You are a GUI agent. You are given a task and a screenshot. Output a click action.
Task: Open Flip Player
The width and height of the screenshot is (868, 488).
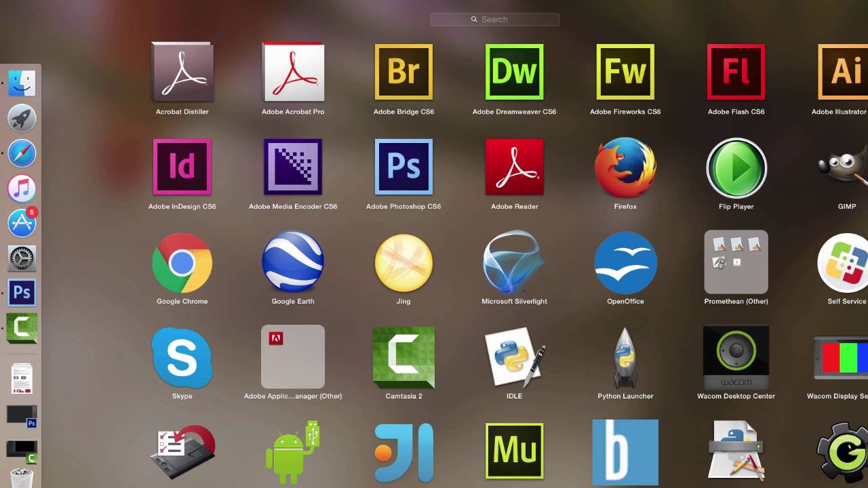tap(736, 168)
